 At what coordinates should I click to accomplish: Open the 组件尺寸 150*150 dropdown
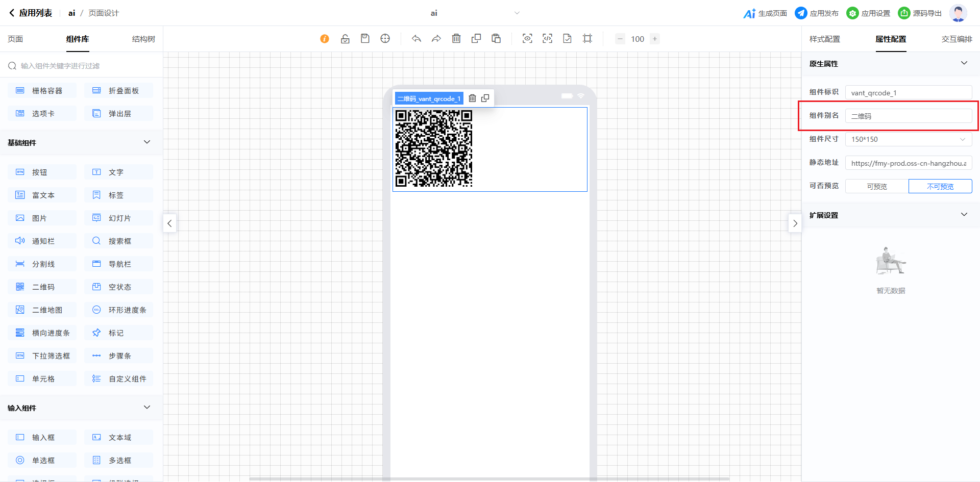pos(909,139)
